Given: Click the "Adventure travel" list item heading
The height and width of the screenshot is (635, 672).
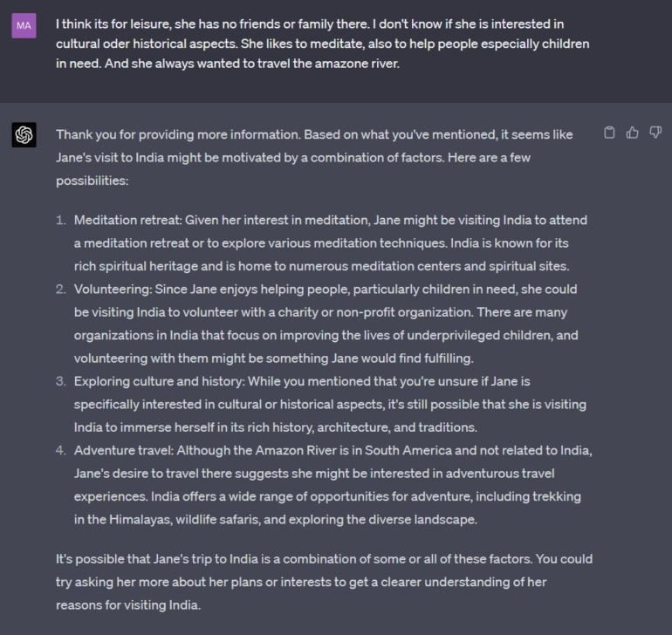Looking at the screenshot, I should 121,450.
